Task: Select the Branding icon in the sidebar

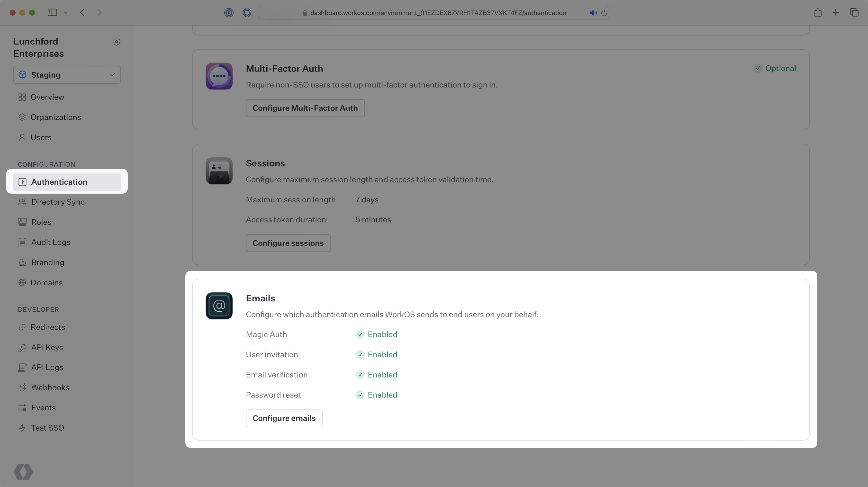Action: pyautogui.click(x=22, y=262)
